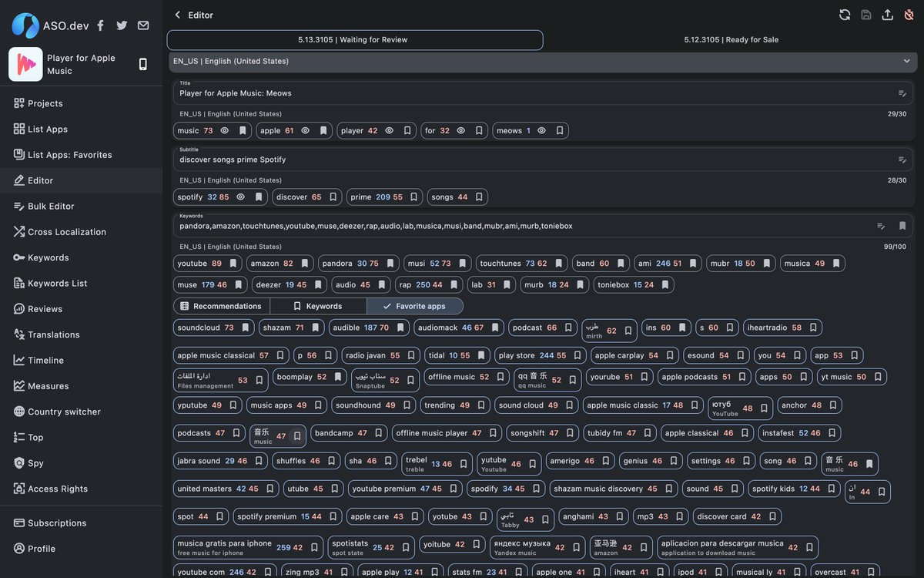Viewport: 924px width, 578px height.
Task: Click the 'tidal' suggested keyword chip
Action: coord(457,355)
